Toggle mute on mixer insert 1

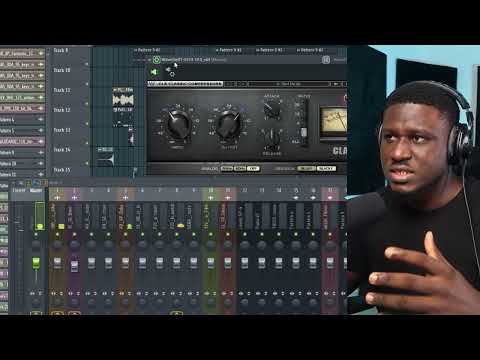pyautogui.click(x=57, y=235)
